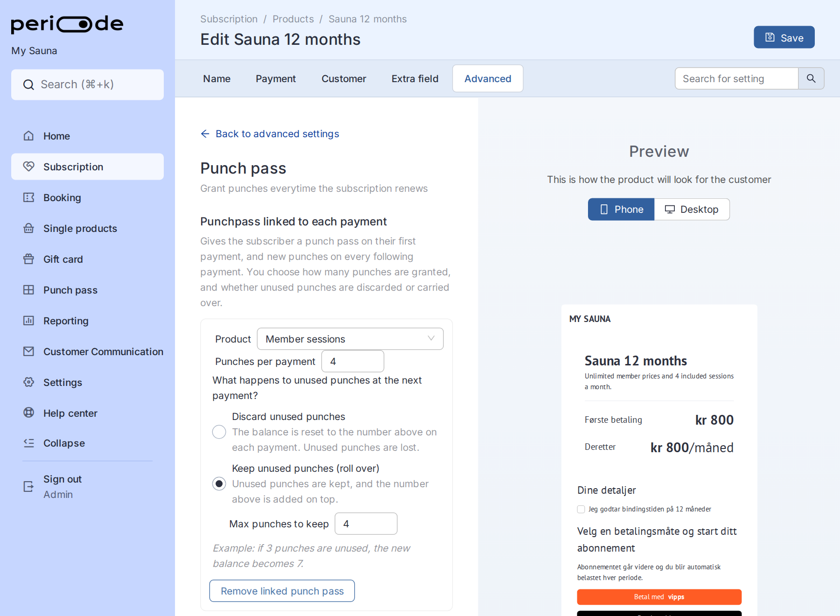The width and height of the screenshot is (840, 616).
Task: Click the Save button
Action: click(x=784, y=37)
